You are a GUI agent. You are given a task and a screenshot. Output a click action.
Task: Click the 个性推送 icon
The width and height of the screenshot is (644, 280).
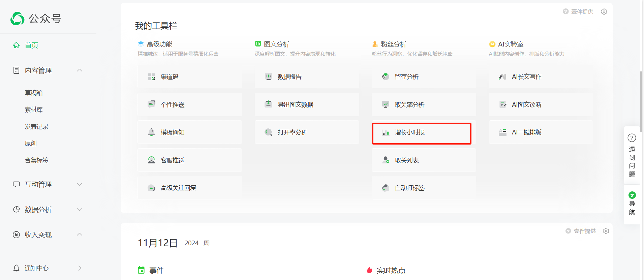(151, 104)
